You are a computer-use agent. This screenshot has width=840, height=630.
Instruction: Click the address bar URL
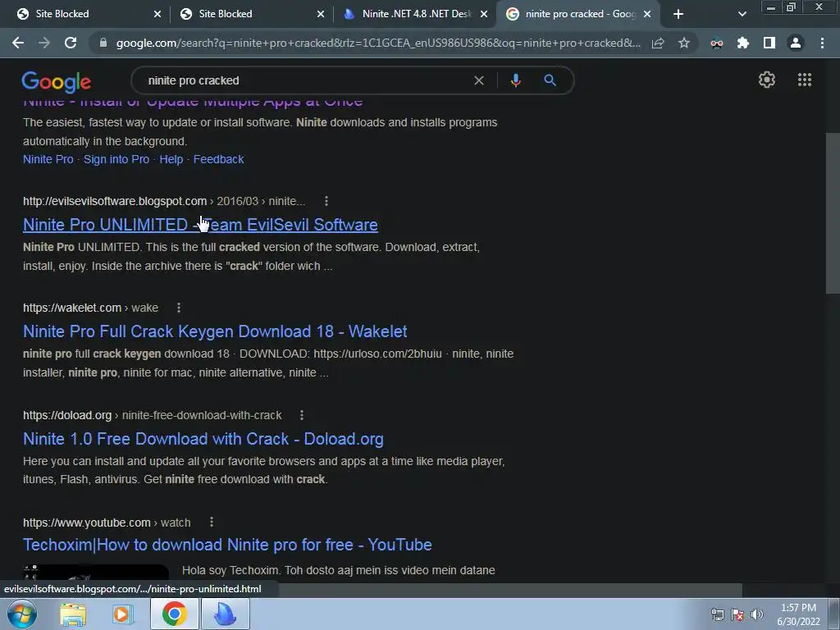[377, 43]
